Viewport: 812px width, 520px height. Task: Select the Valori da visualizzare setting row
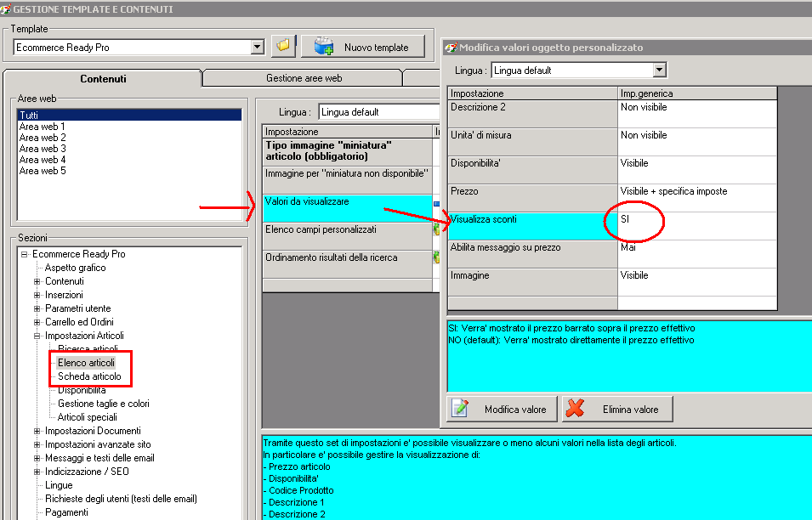[348, 208]
